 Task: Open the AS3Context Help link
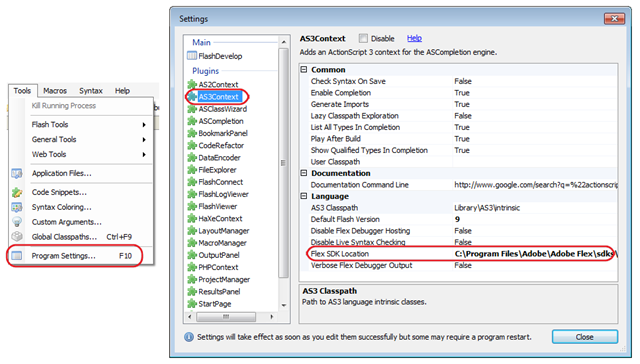(x=414, y=38)
